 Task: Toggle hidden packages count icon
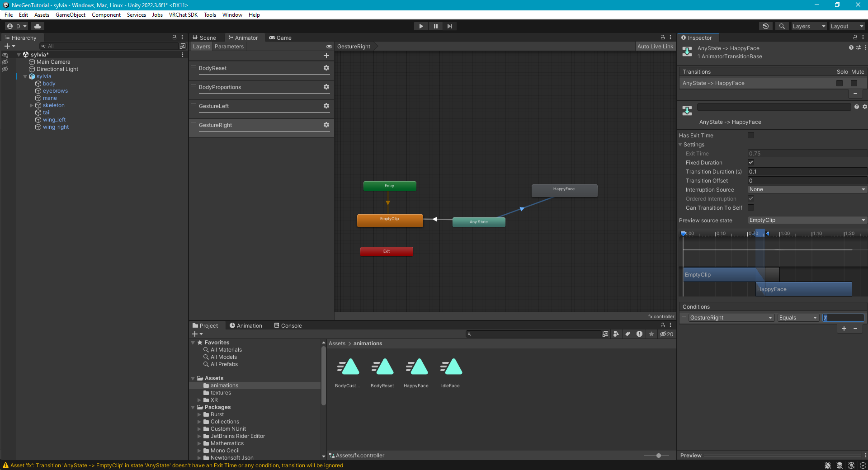[666, 334]
